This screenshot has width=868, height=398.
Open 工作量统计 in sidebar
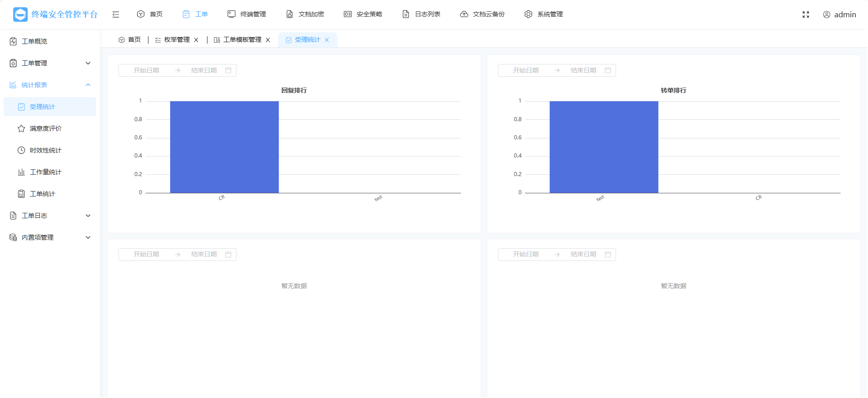tap(50, 172)
